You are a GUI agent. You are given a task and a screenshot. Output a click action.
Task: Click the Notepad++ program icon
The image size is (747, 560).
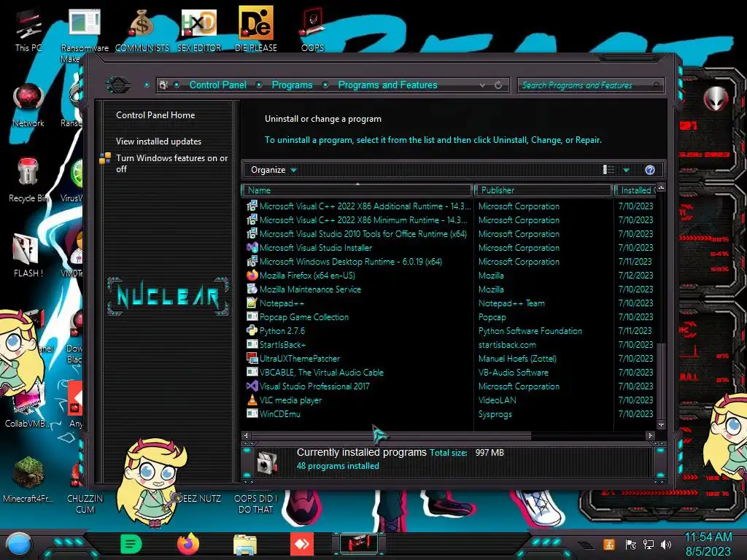[252, 303]
